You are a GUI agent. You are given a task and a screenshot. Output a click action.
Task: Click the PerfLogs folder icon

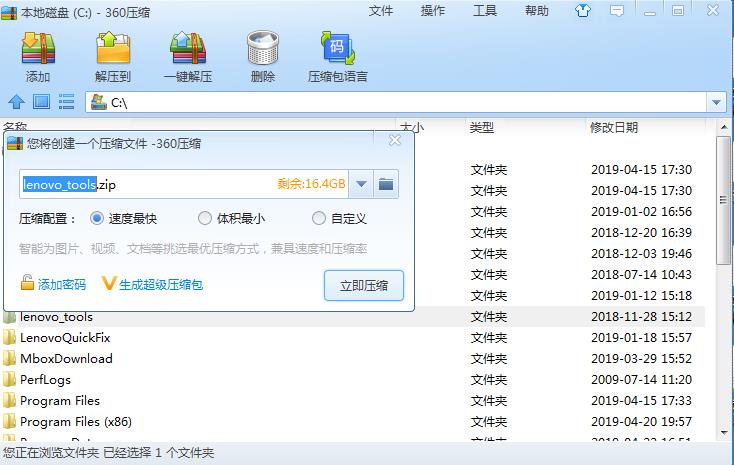tap(9, 380)
